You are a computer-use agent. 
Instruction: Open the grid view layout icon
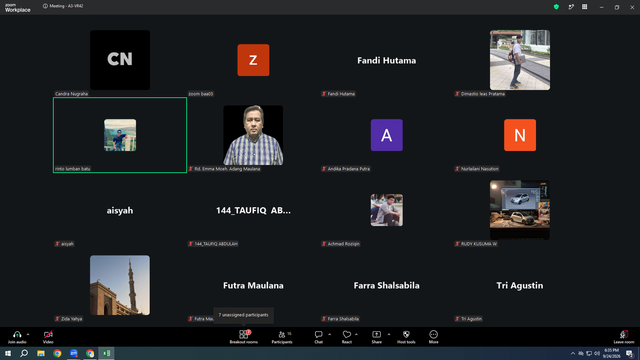click(584, 7)
